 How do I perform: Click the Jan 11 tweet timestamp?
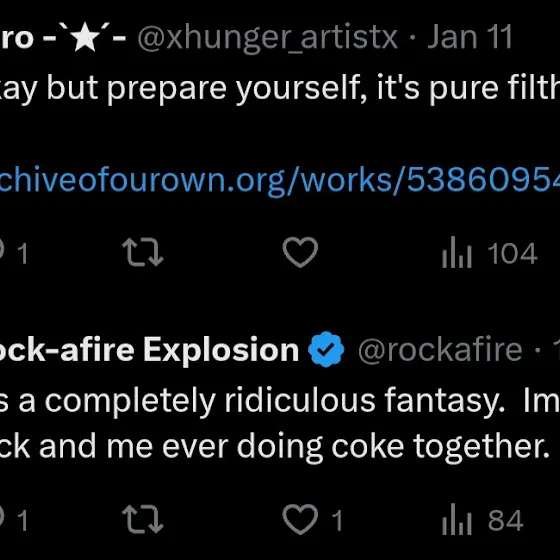click(470, 36)
